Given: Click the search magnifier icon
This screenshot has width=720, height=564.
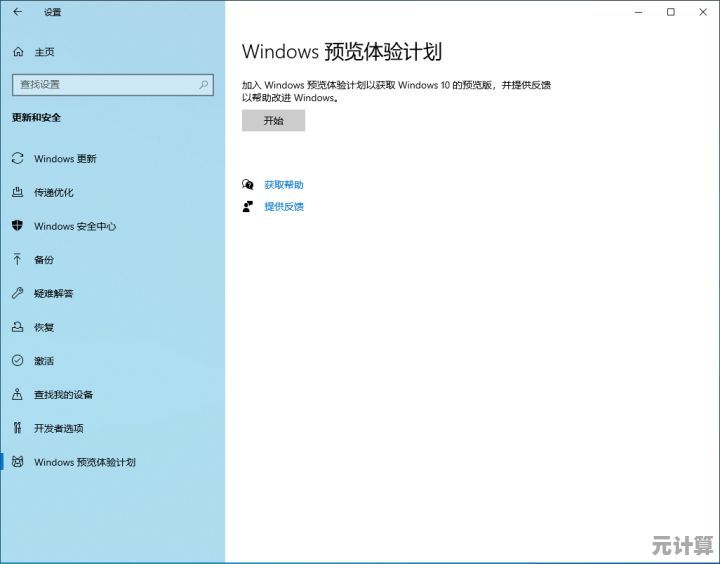Looking at the screenshot, I should [x=203, y=85].
